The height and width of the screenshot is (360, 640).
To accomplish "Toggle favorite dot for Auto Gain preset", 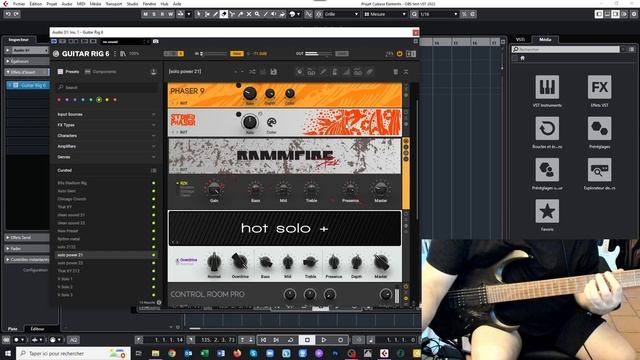I will click(153, 191).
